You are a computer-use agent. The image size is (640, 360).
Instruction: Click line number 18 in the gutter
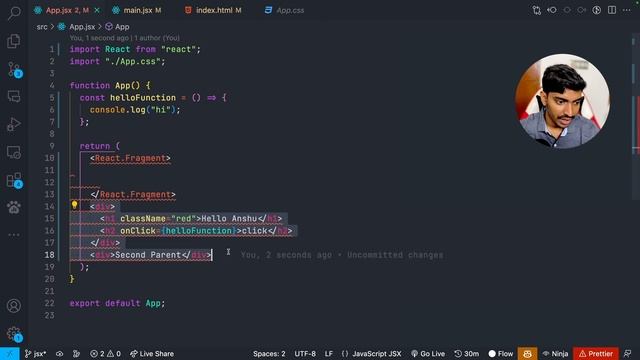tap(49, 255)
